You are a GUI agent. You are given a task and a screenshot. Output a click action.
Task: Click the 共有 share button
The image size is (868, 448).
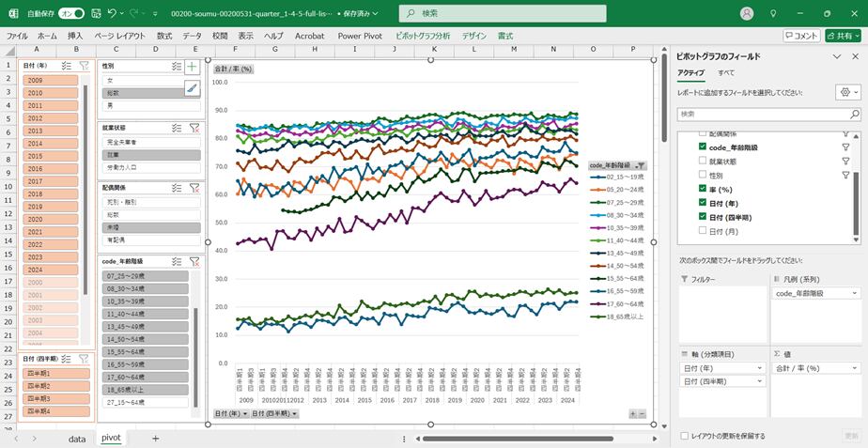point(843,36)
